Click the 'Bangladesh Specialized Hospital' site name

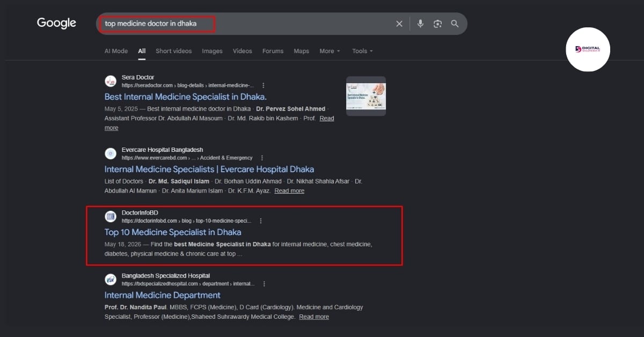[166, 276]
